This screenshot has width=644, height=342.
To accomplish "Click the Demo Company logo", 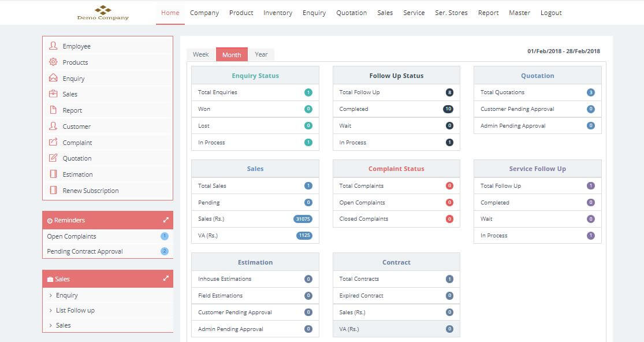I will (x=103, y=13).
